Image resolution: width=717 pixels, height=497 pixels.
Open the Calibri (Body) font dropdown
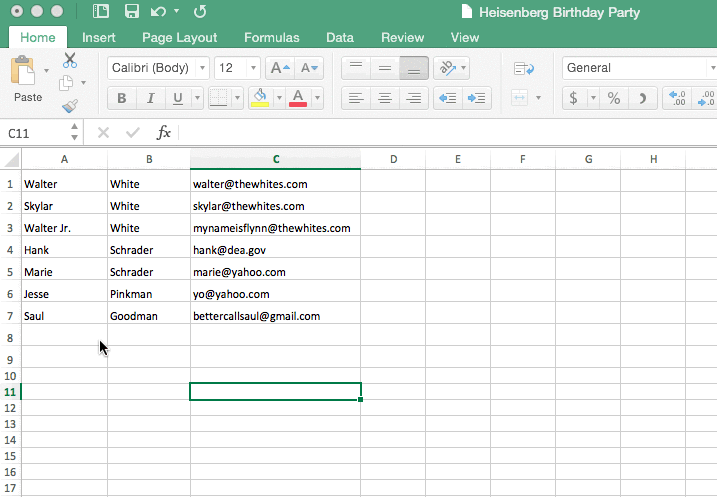(x=158, y=68)
